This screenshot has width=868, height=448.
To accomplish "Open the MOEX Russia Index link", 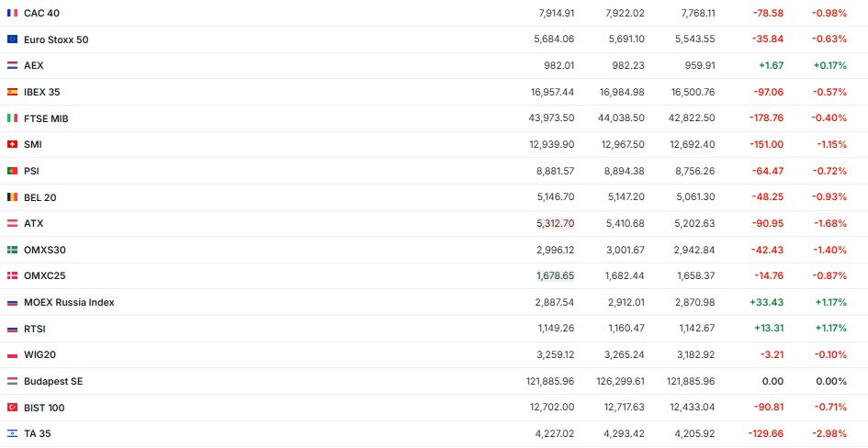I will click(x=69, y=302).
